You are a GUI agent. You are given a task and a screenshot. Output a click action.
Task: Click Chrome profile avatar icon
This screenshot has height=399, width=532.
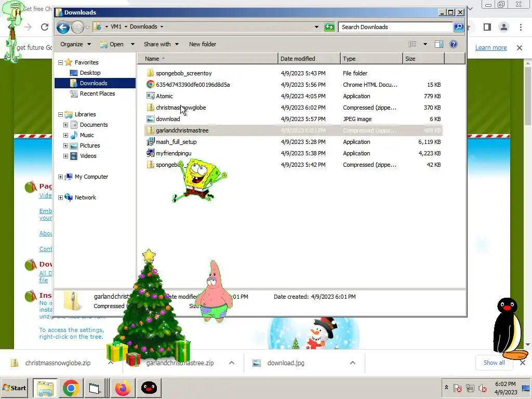coord(504,27)
